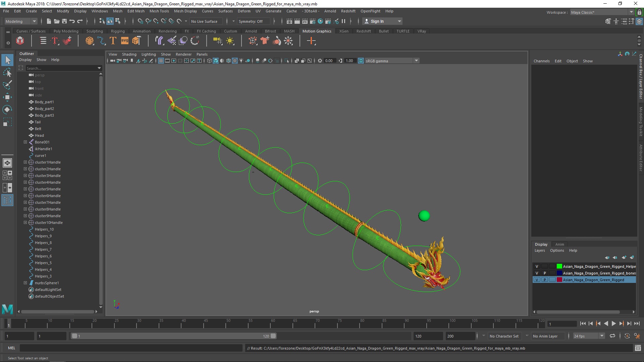Click the play backwards button
The width and height of the screenshot is (644, 362).
606,323
